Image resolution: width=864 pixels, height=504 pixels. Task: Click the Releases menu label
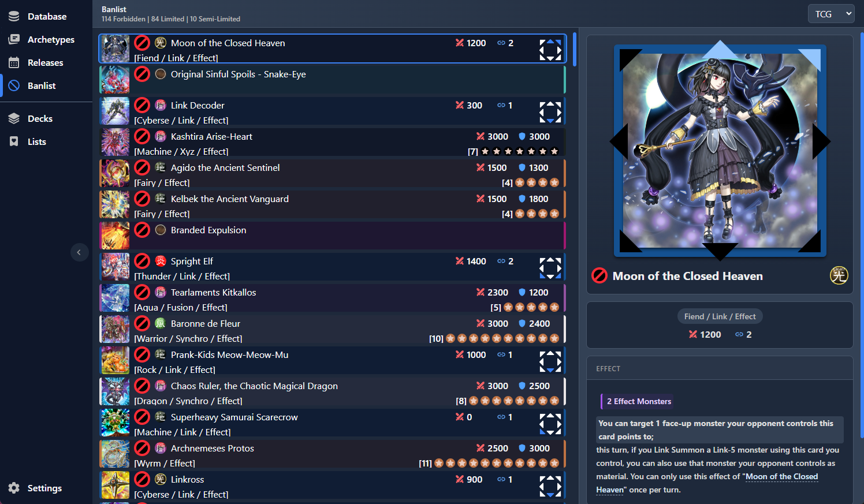(45, 62)
